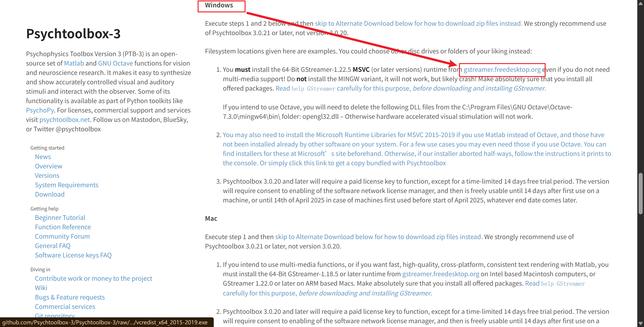644x327 pixels.
Task: Click the scrollbar down arrow
Action: click(640, 323)
